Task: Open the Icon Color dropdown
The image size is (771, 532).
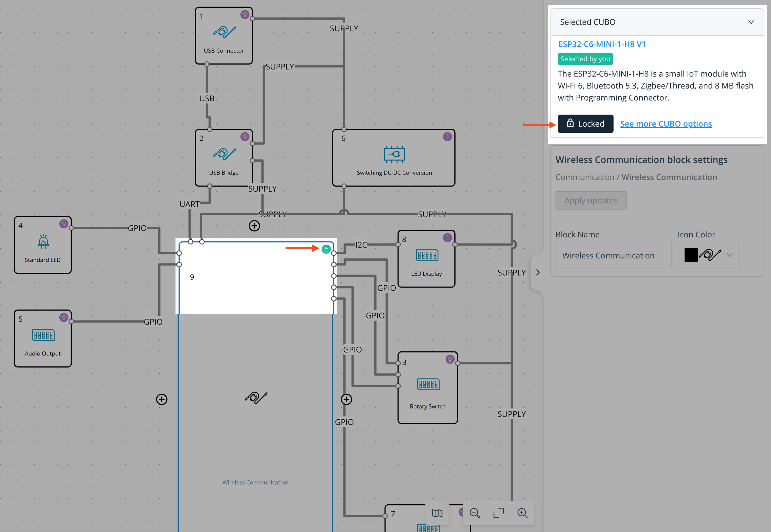Action: pyautogui.click(x=729, y=255)
